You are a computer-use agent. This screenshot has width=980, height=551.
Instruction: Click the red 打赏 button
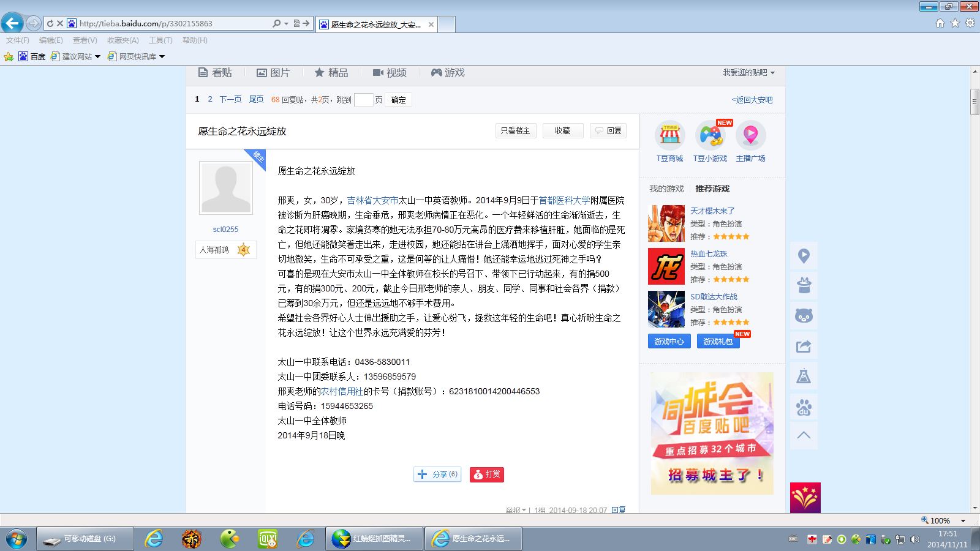coord(487,474)
